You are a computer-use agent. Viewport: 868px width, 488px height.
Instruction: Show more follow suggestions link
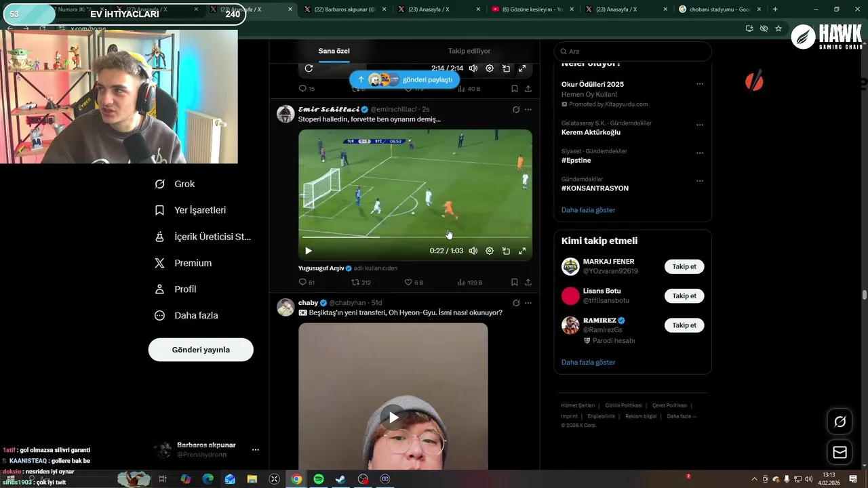point(588,363)
